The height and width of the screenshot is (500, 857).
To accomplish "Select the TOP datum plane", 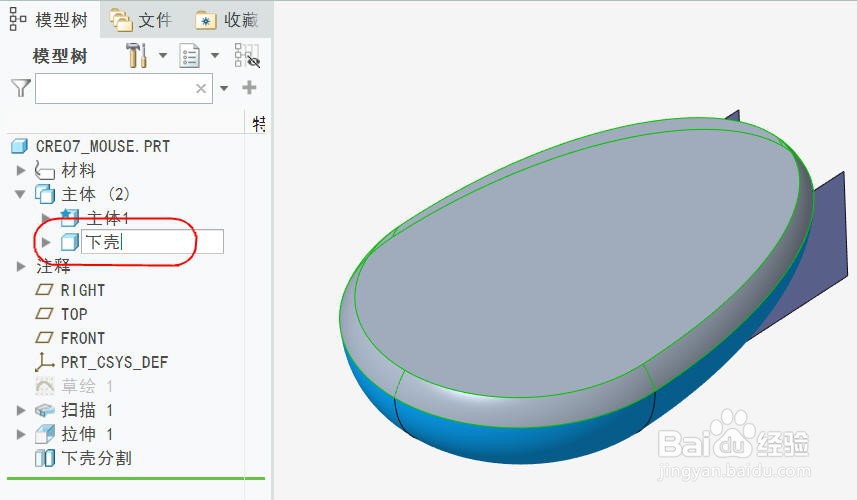I will (x=74, y=314).
